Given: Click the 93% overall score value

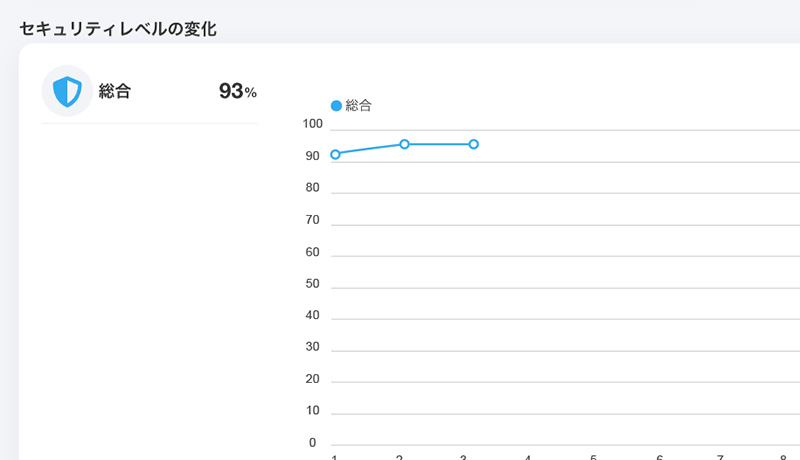Looking at the screenshot, I should [x=238, y=91].
